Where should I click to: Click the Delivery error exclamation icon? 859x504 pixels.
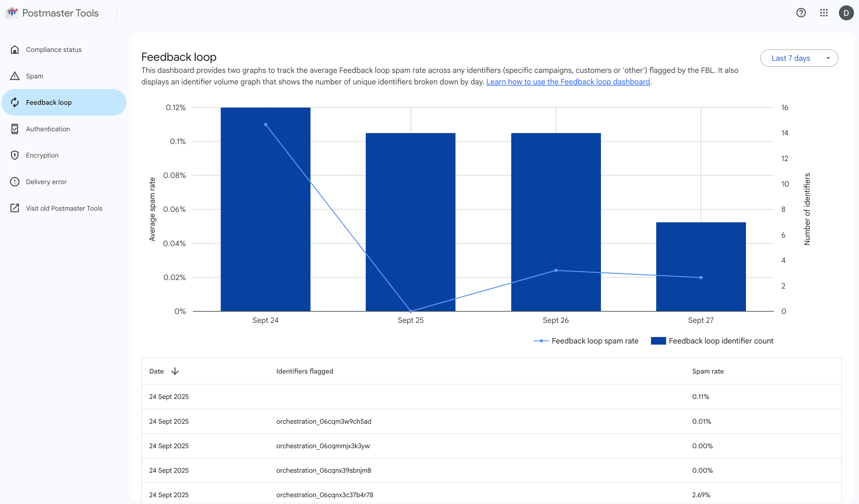click(15, 182)
